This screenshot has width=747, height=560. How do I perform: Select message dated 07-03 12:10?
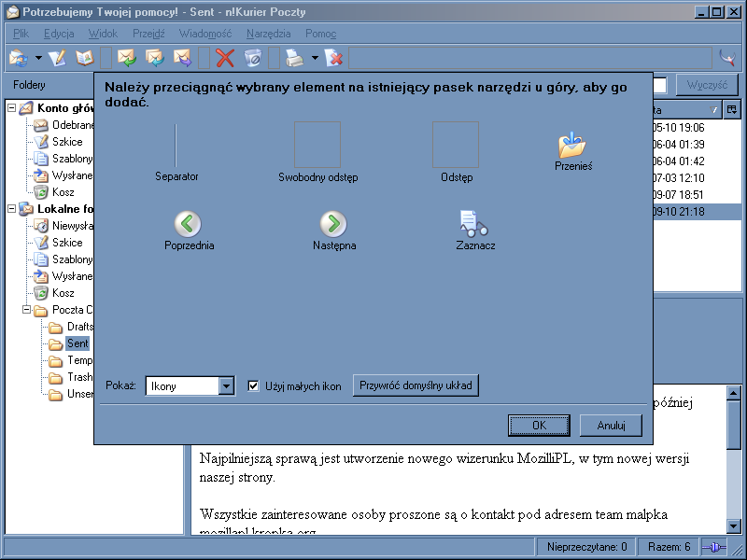(x=697, y=178)
